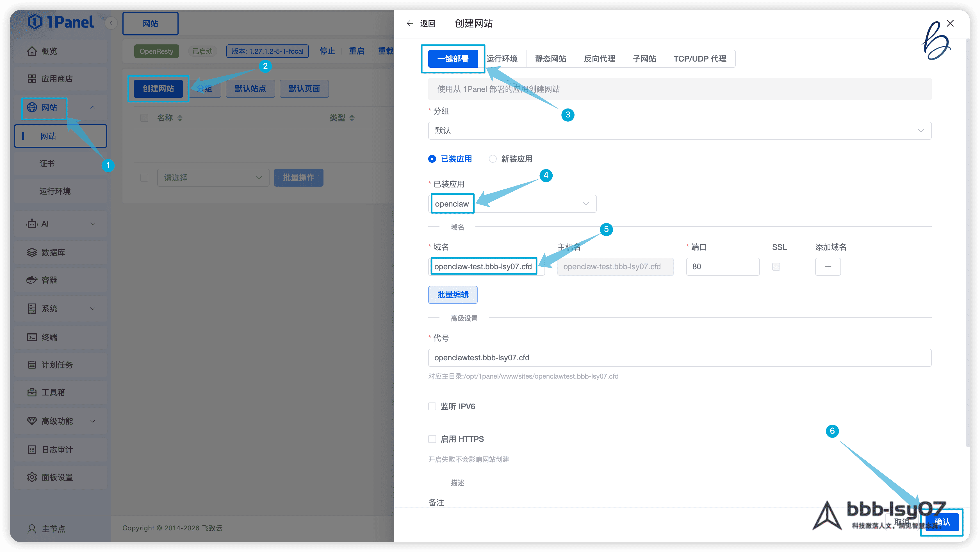Toggle the SSL checkbox for domain
Image resolution: width=980 pixels, height=552 pixels.
[x=776, y=267]
